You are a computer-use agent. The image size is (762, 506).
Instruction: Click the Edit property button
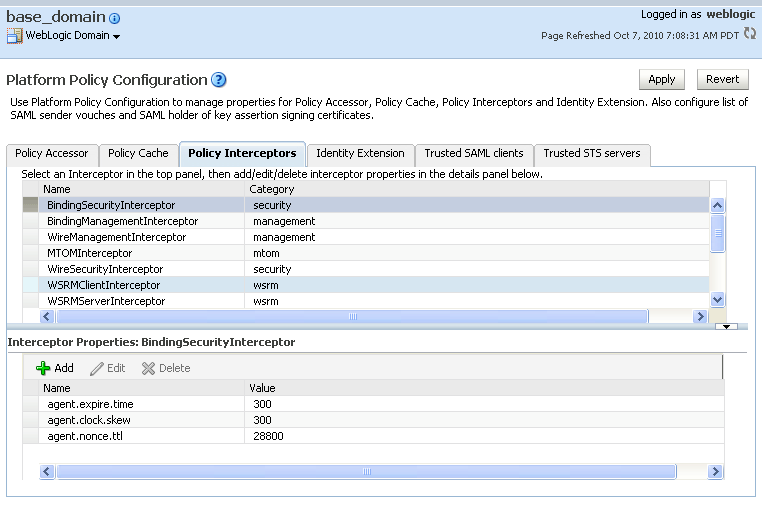coord(107,368)
